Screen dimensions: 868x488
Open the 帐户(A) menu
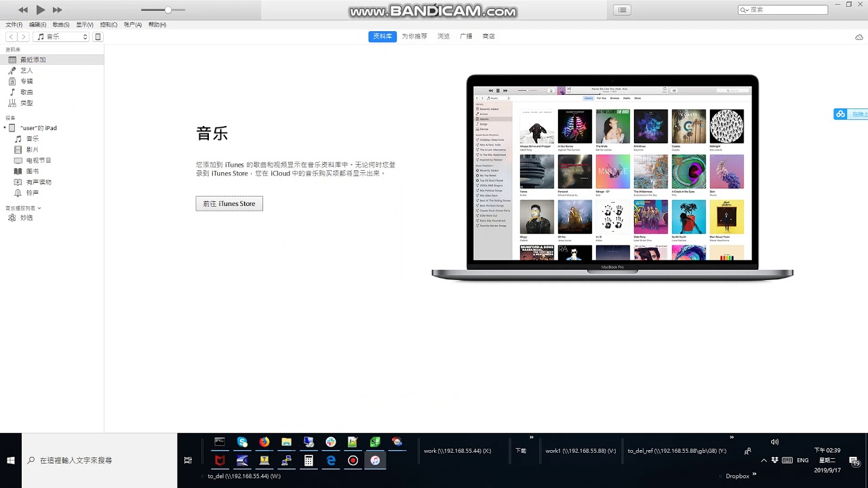133,24
